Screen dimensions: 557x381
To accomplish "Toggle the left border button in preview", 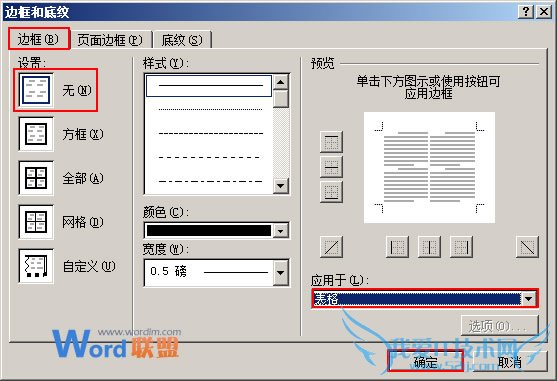I will tap(397, 247).
